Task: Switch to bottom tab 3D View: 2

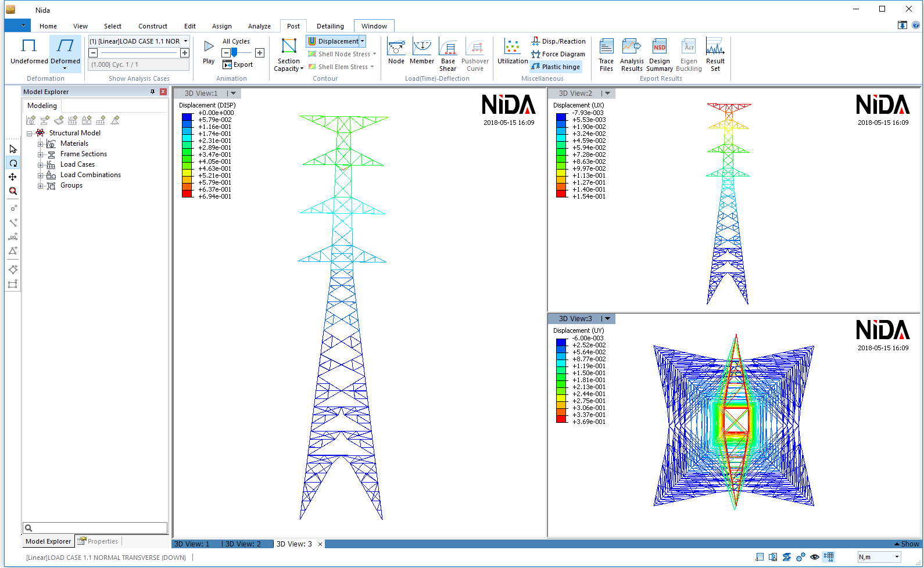Action: [x=243, y=544]
